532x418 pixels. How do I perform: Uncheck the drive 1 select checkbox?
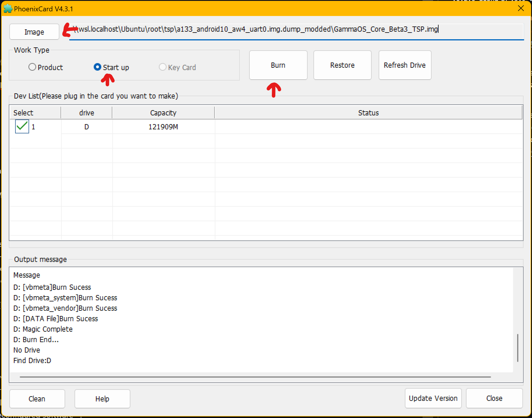[22, 127]
